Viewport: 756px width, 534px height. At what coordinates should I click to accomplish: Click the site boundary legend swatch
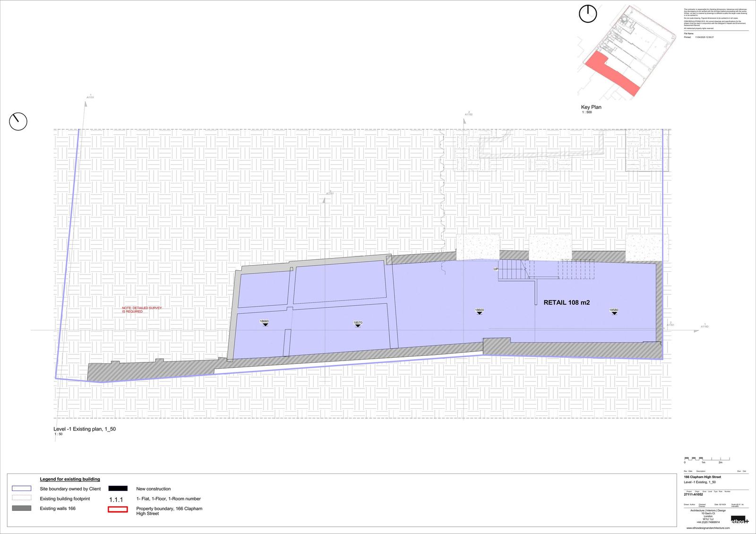(21, 489)
